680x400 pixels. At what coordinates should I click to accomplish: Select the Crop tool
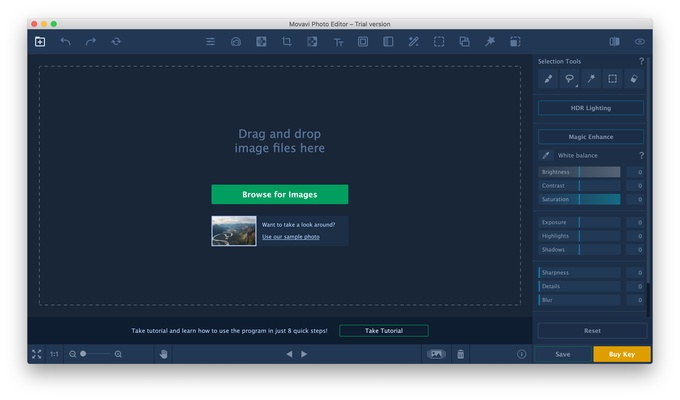[287, 42]
